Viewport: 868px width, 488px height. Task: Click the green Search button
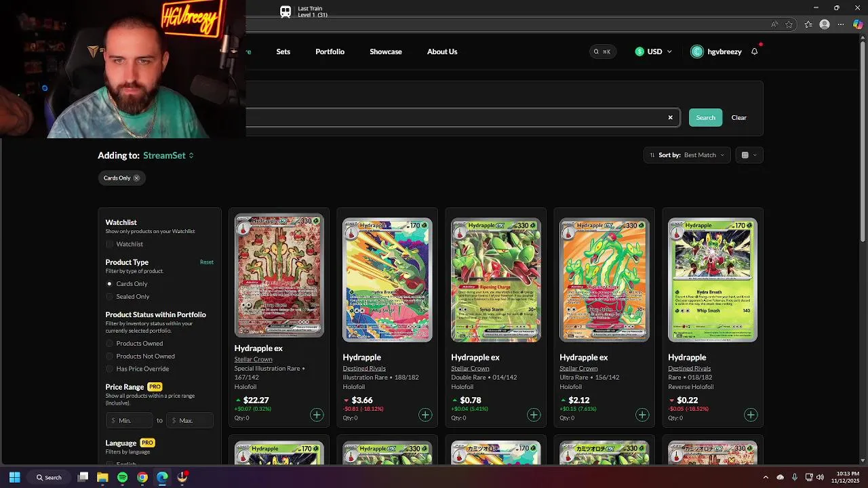[705, 118]
